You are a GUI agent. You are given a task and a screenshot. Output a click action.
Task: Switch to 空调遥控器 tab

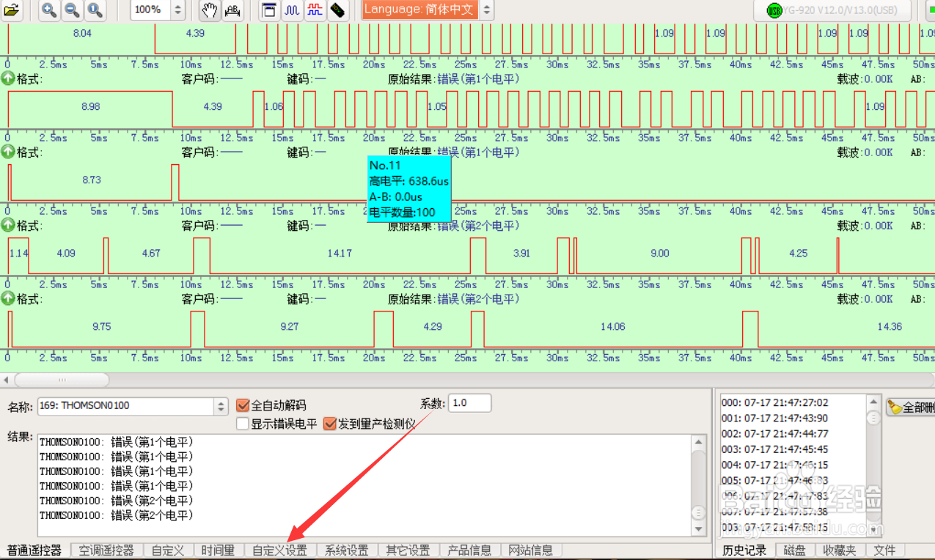coord(106,550)
